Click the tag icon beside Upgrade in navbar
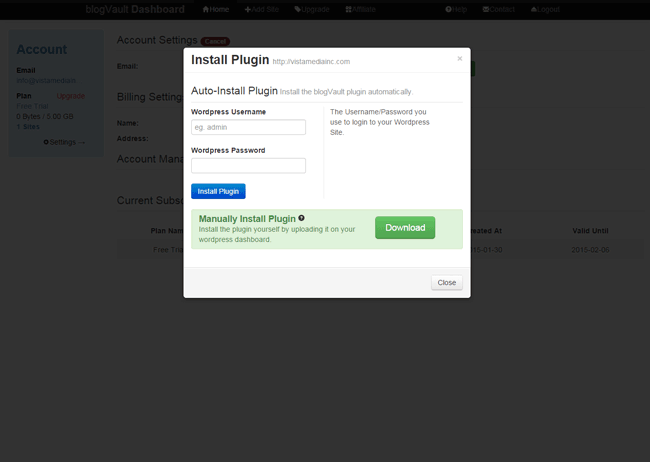Viewport: 650px width, 462px height. 297,9
